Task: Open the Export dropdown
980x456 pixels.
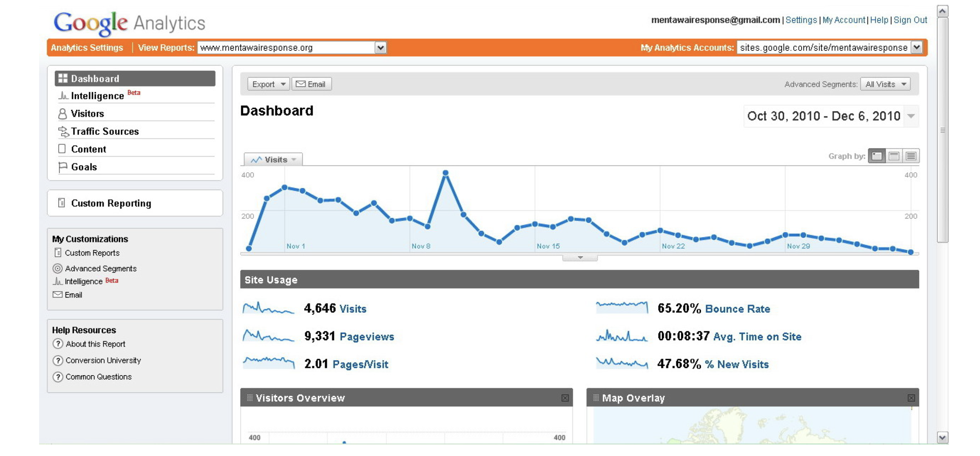Action: click(268, 84)
